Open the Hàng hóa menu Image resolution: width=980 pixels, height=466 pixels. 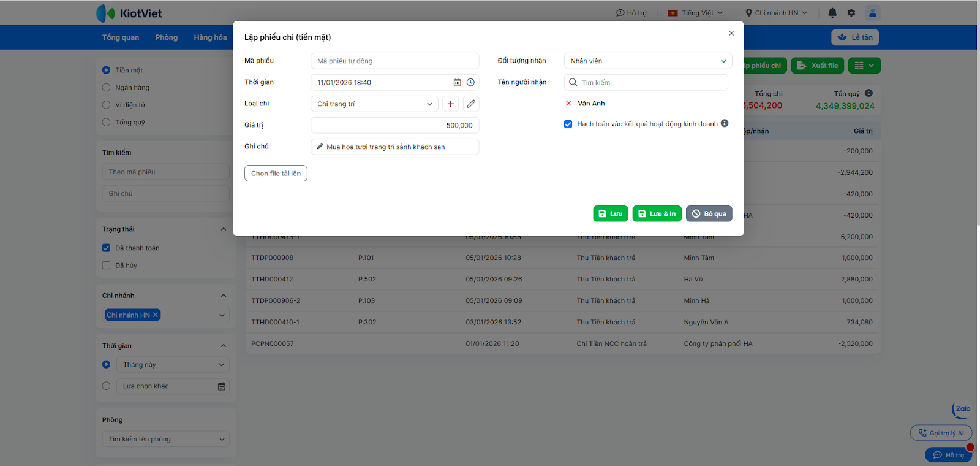click(x=210, y=37)
